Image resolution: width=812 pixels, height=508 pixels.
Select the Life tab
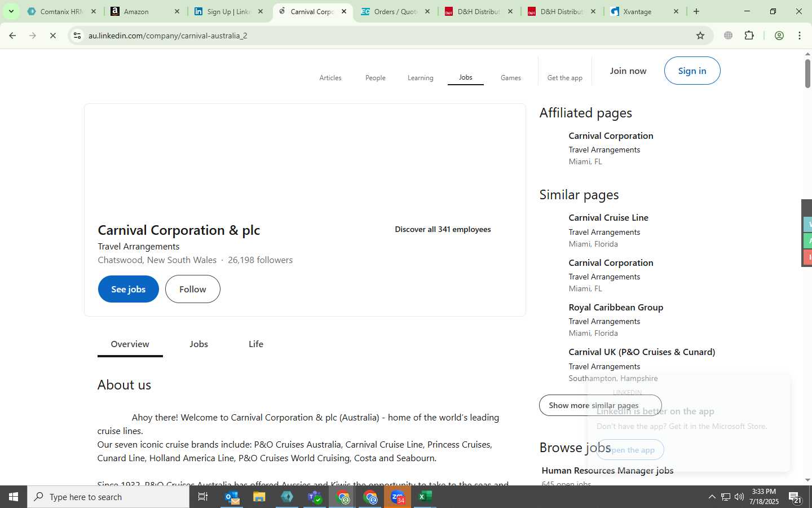tap(256, 344)
